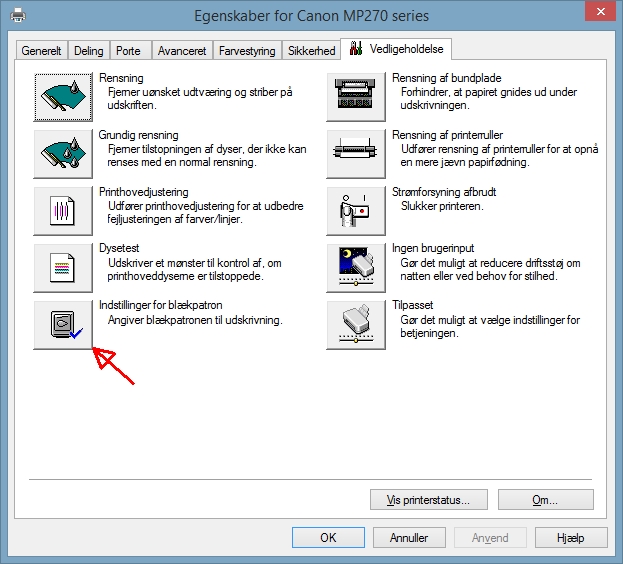Start Rensning af printerruller cleaning
The height and width of the screenshot is (564, 623).
[356, 153]
